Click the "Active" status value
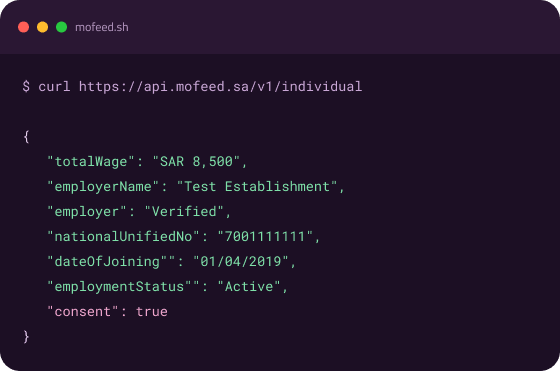The width and height of the screenshot is (560, 371). click(249, 286)
